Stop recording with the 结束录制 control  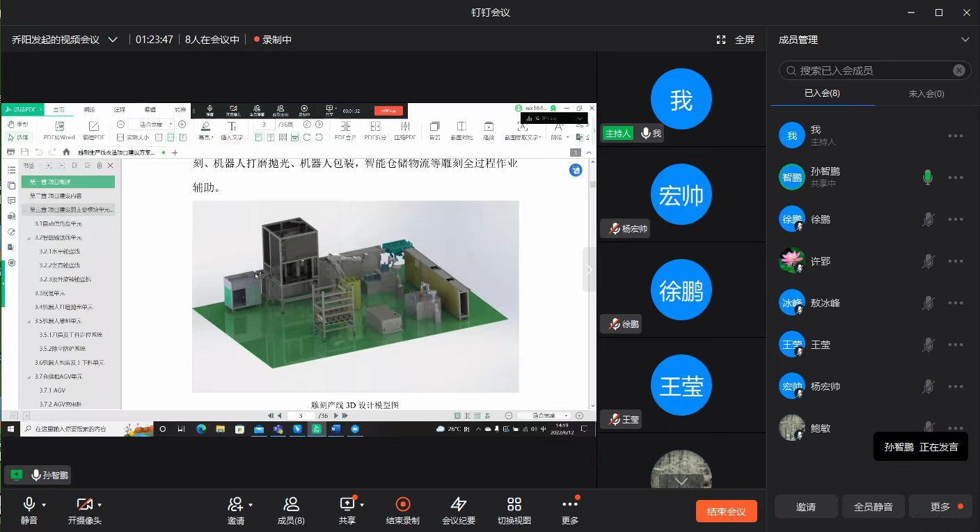[402, 505]
